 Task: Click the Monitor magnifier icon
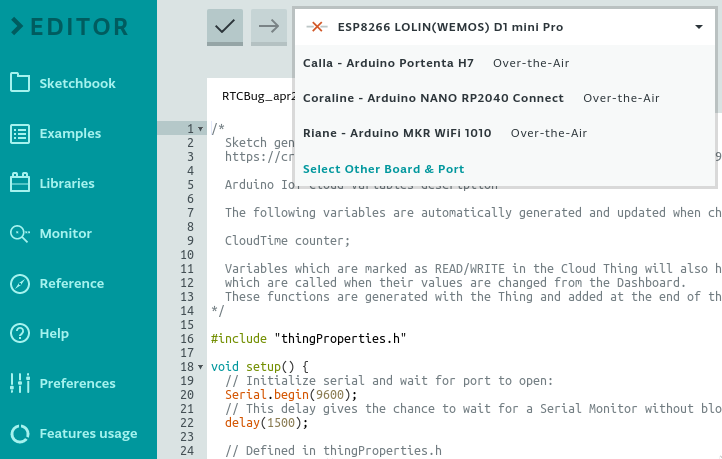click(20, 233)
